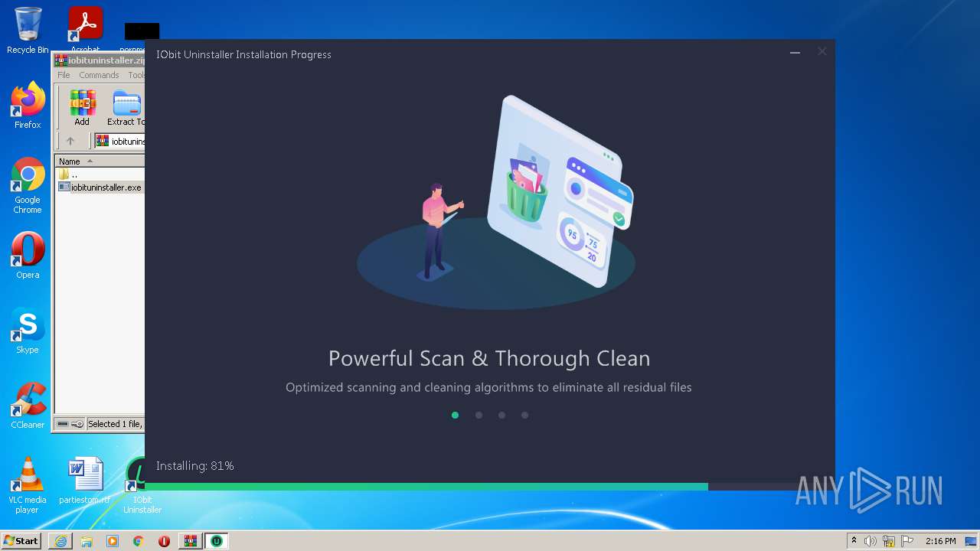Open the Skype desktop shortcut
This screenshot has height=551, width=980.
pos(28,331)
